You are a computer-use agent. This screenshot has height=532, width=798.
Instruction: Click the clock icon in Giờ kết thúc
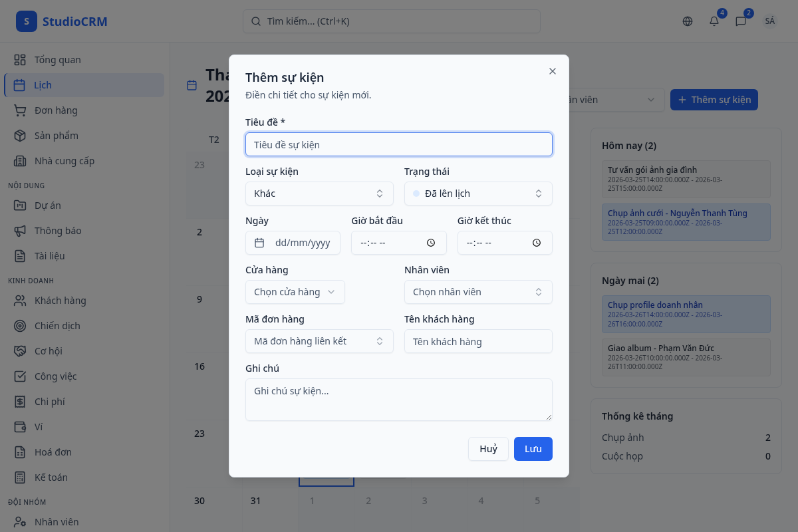pyautogui.click(x=537, y=243)
